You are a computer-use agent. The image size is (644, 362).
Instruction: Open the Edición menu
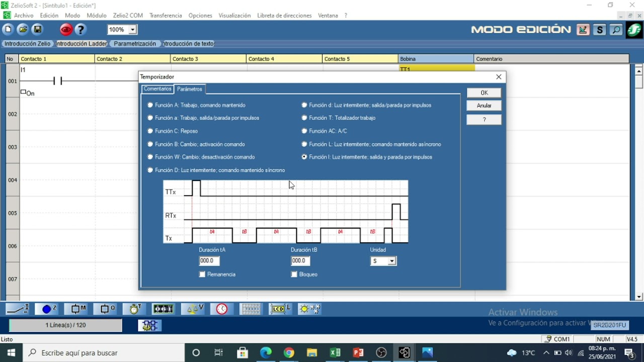49,16
